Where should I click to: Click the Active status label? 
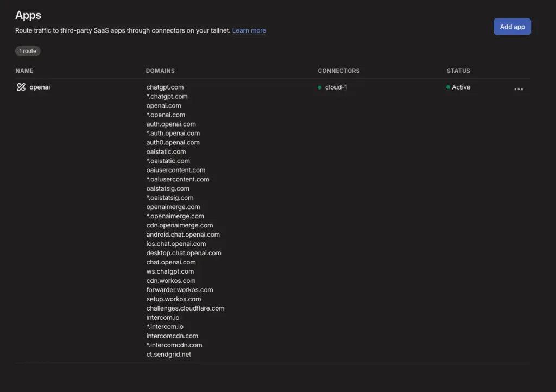click(x=461, y=87)
